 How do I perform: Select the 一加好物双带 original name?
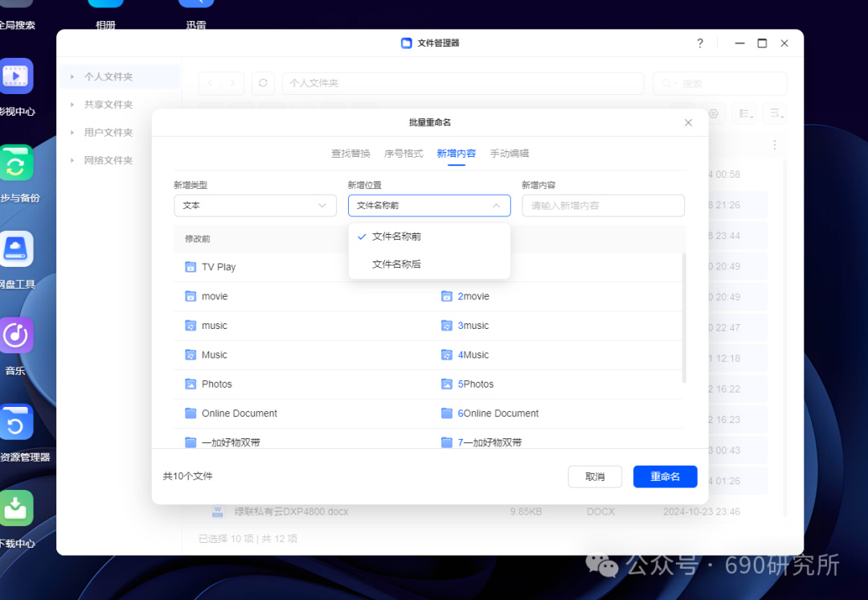[x=231, y=442]
